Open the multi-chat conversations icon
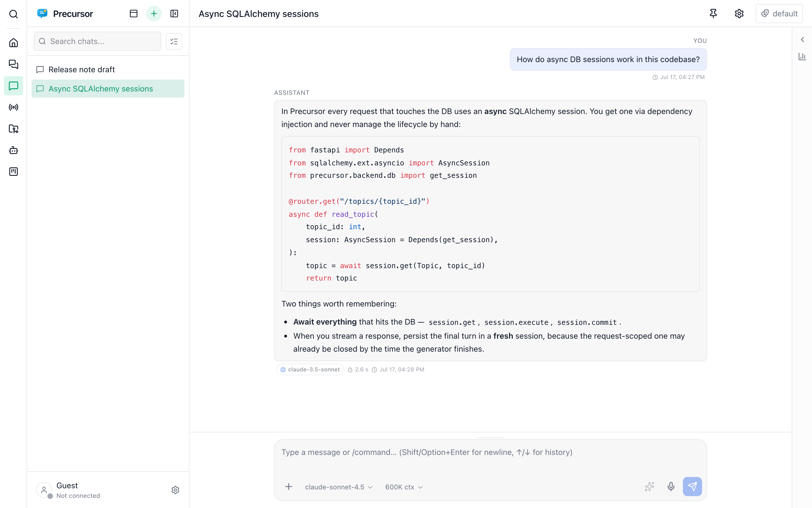 tap(14, 64)
